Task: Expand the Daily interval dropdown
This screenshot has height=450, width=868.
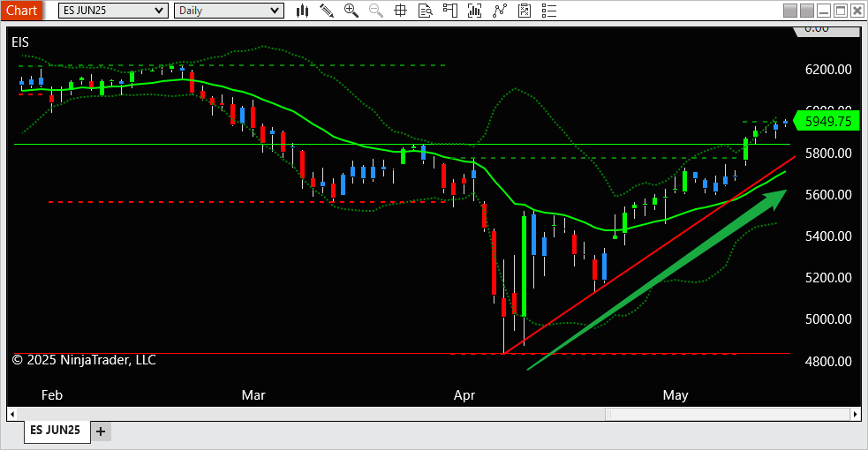Action: pyautogui.click(x=229, y=11)
